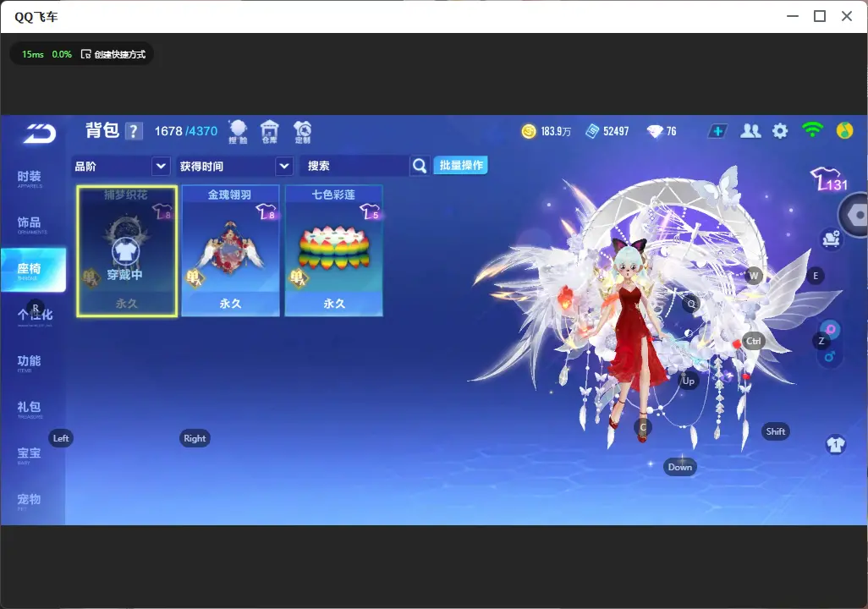
Task: Click the diamond currency icon
Action: click(655, 131)
